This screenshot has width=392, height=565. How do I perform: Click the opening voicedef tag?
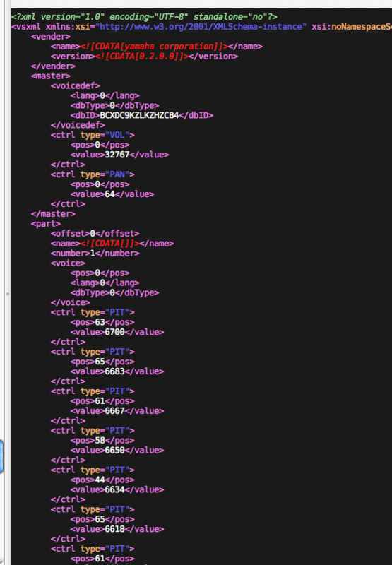[x=76, y=85]
